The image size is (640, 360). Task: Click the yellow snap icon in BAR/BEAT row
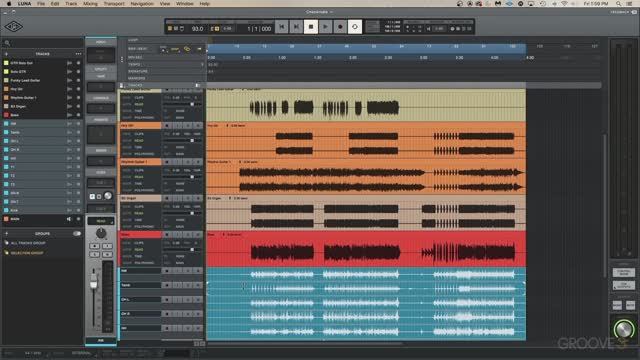pos(175,49)
